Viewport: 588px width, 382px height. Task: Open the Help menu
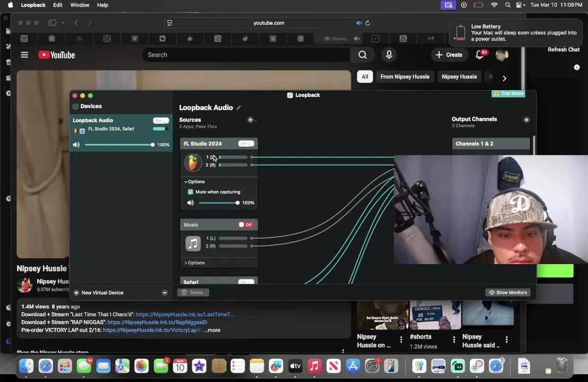[x=102, y=5]
